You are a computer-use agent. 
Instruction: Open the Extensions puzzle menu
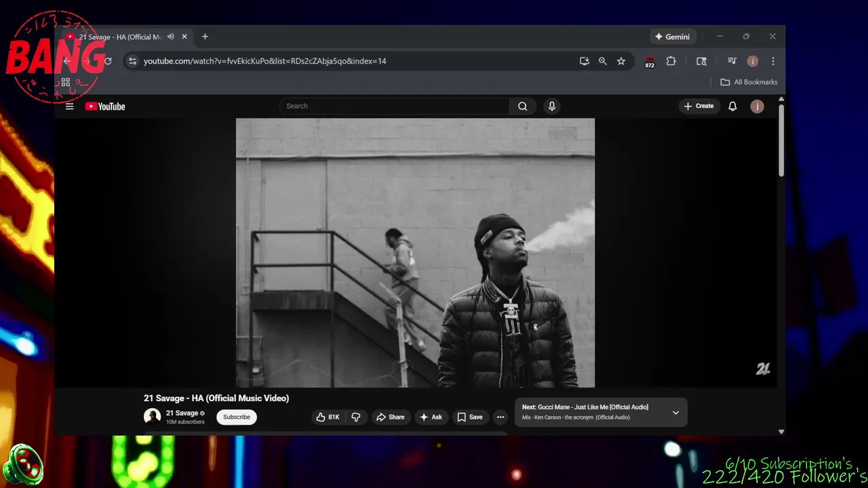coord(671,61)
